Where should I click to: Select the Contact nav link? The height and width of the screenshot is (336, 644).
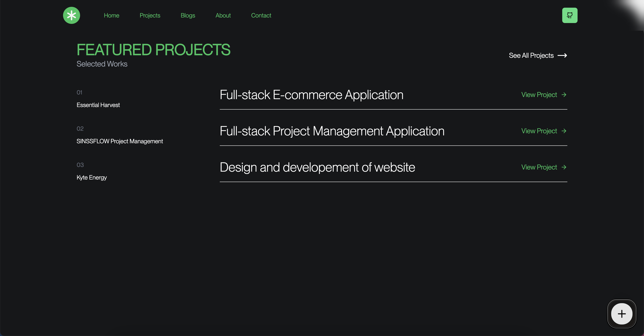(x=261, y=16)
